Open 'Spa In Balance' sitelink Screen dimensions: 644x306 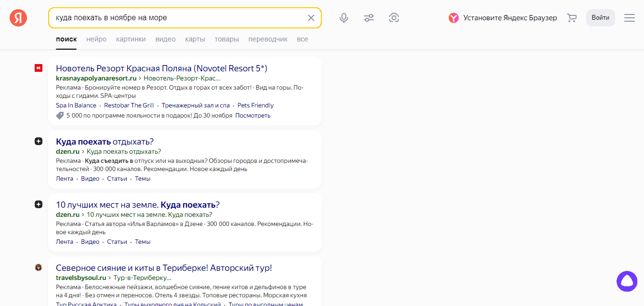[76, 105]
